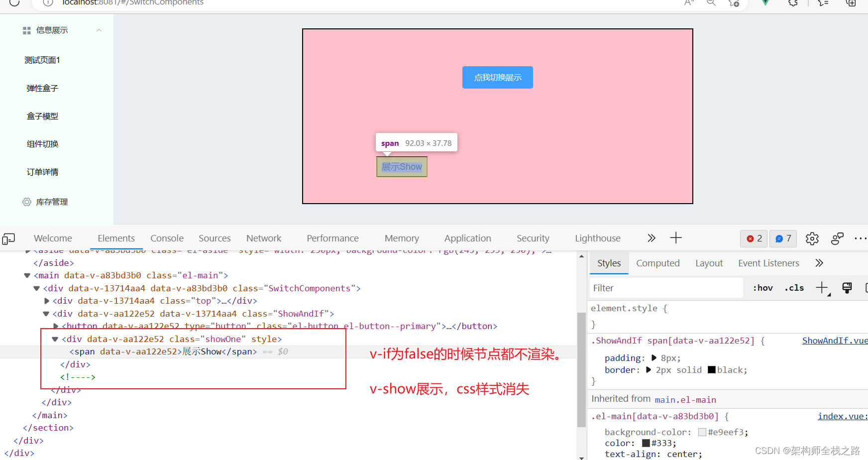Expand the el-button--primary button node
868x460 pixels.
tap(56, 326)
